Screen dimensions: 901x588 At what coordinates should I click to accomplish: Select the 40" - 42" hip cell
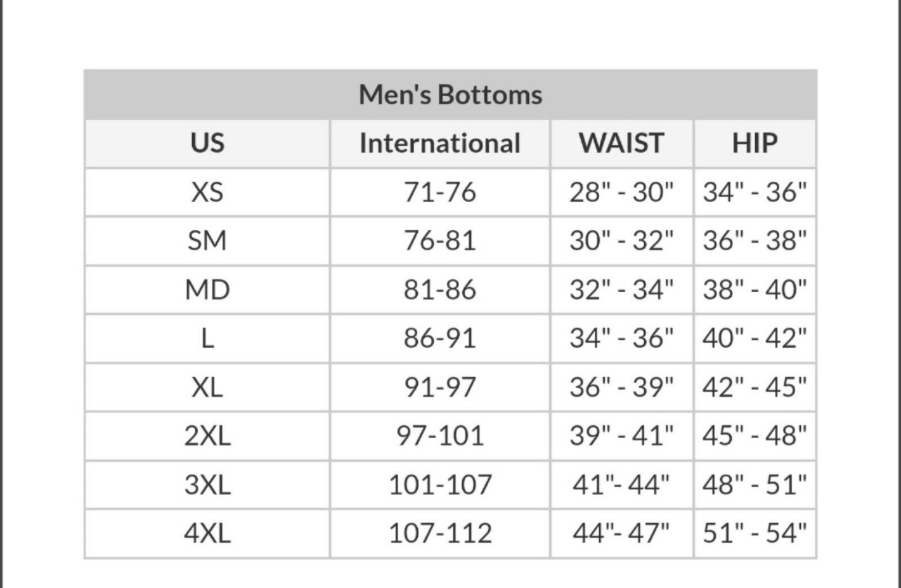[755, 338]
